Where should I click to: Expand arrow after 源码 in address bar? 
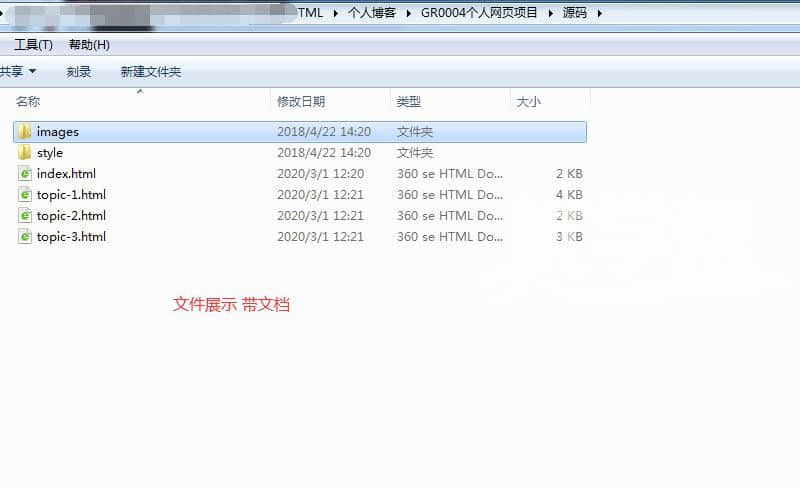tap(599, 13)
